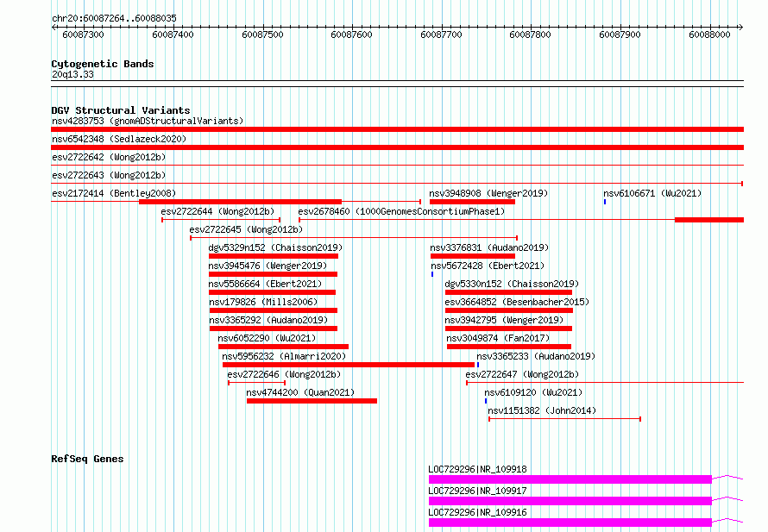768x532 pixels.
Task: Click the blue marker under nsv5672428
Action: pos(432,274)
